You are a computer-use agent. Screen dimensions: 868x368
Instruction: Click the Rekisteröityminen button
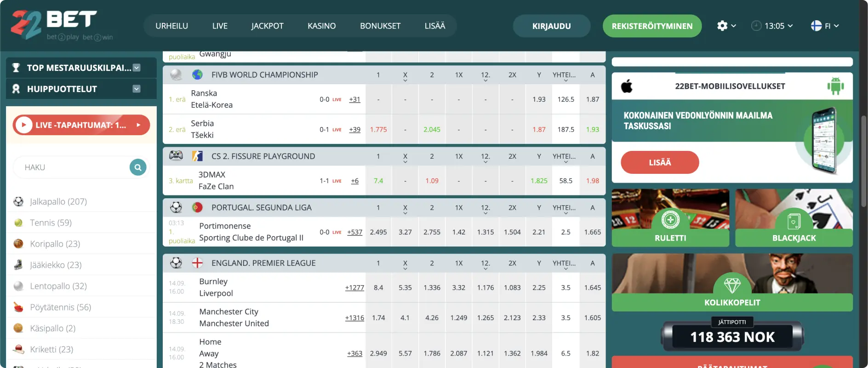[x=652, y=26]
